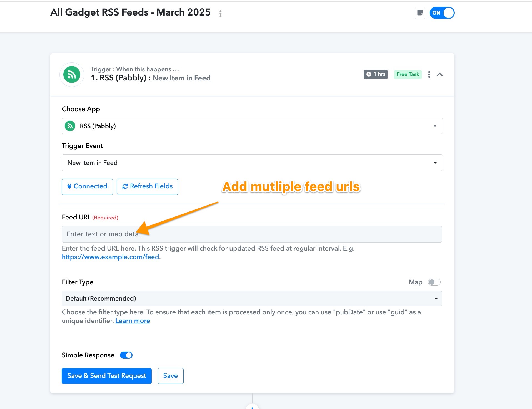Click the RSS icon in Choose App field
This screenshot has width=532, height=409.
click(70, 126)
